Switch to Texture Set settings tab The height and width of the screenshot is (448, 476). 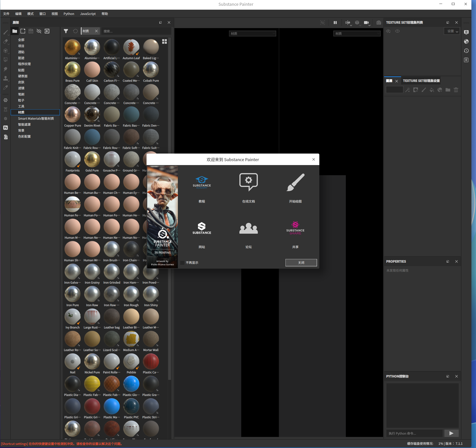(421, 81)
